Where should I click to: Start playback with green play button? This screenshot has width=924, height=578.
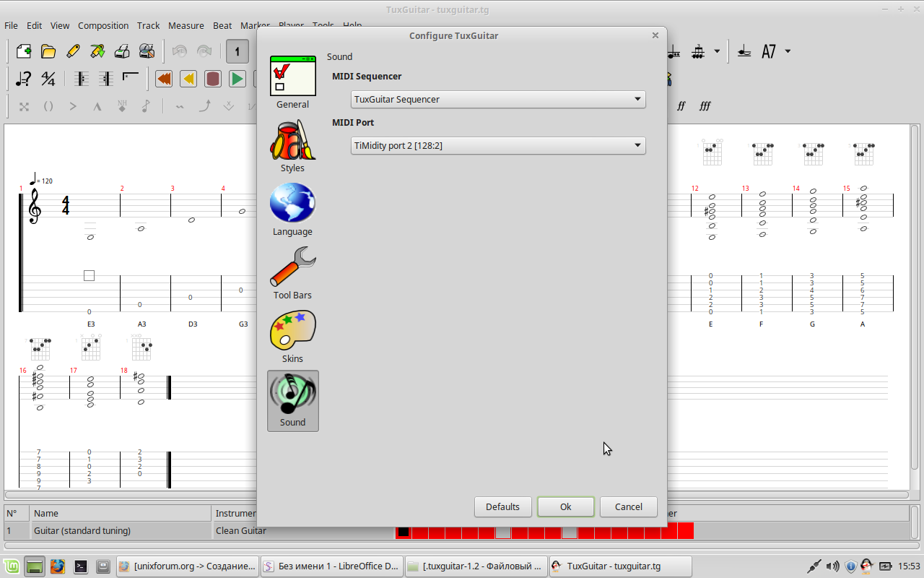[x=237, y=79]
